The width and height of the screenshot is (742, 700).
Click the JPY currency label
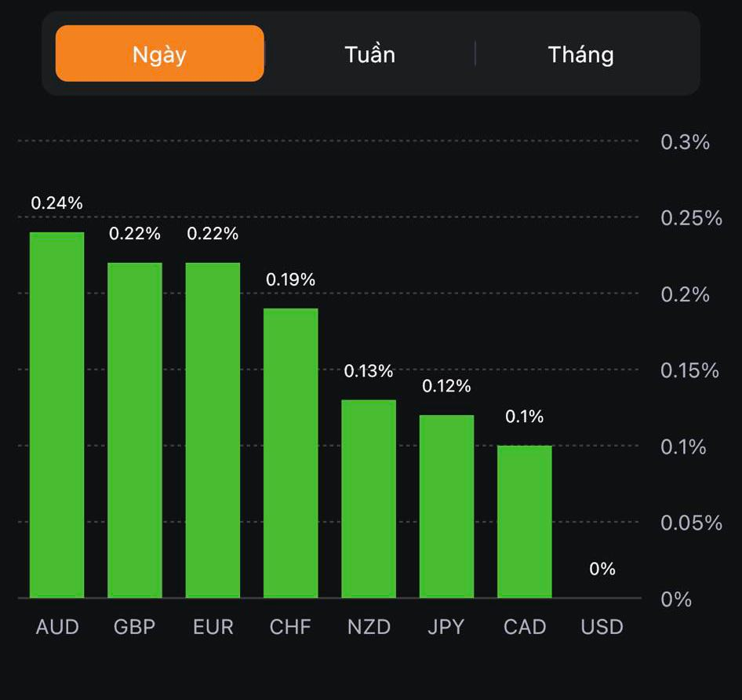pyautogui.click(x=446, y=627)
